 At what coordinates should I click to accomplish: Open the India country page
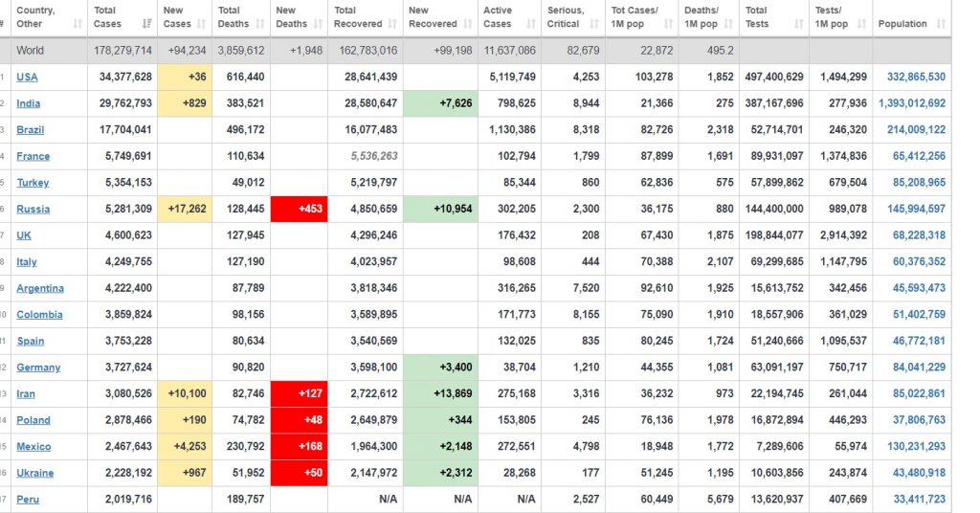click(x=28, y=103)
